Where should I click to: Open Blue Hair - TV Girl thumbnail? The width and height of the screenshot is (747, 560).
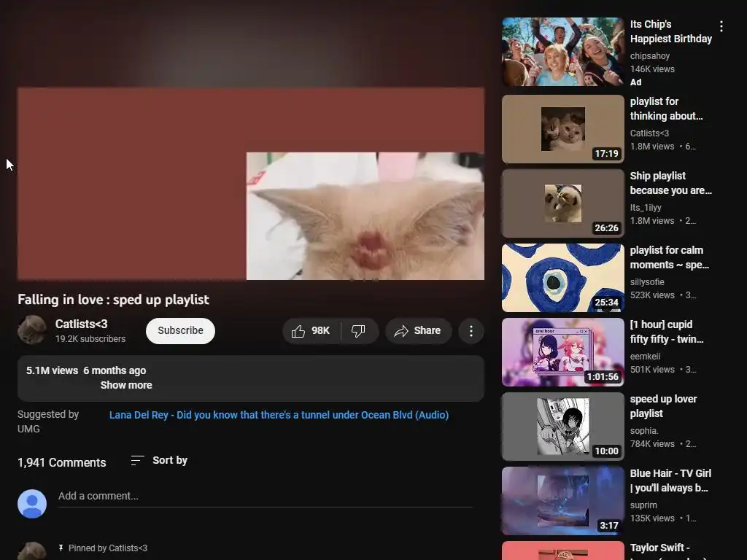(562, 501)
